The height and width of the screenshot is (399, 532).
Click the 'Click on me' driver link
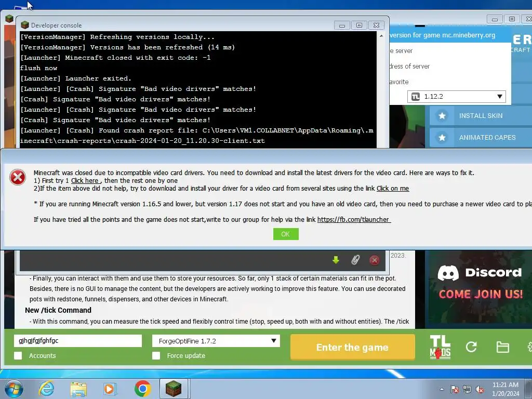(x=393, y=188)
